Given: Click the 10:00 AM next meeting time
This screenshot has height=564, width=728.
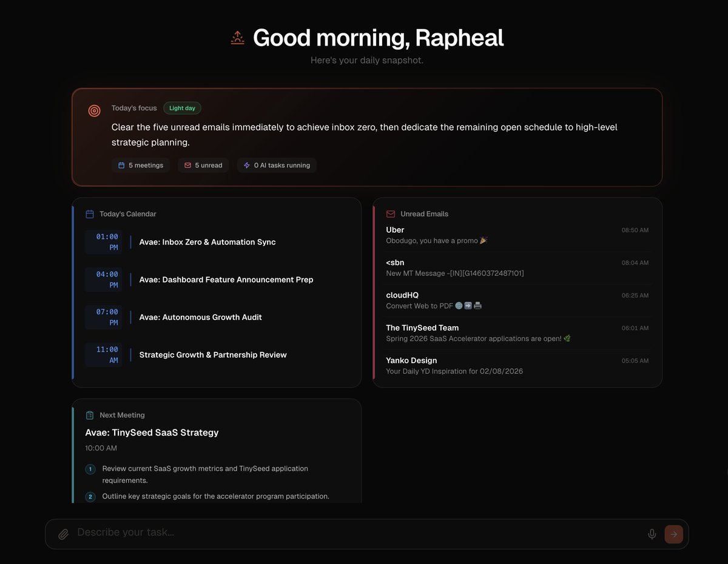Looking at the screenshot, I should pos(101,448).
